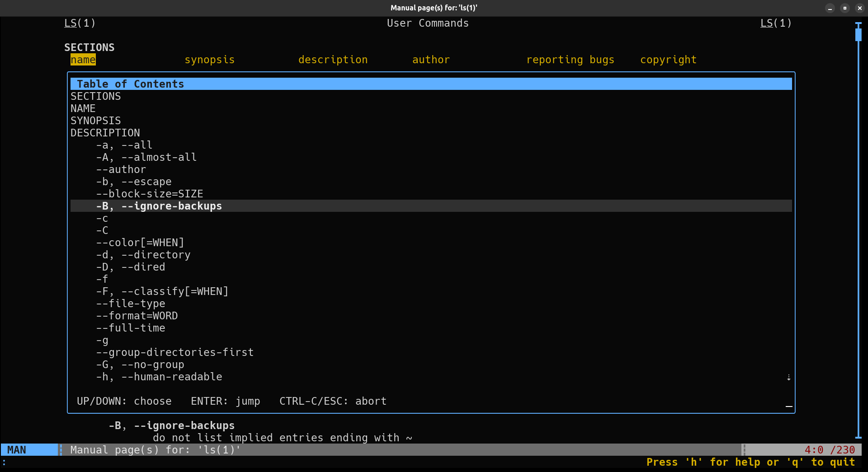Click the highlighted name section shortcut
Screen dimensions: 868x472
pyautogui.click(x=83, y=59)
